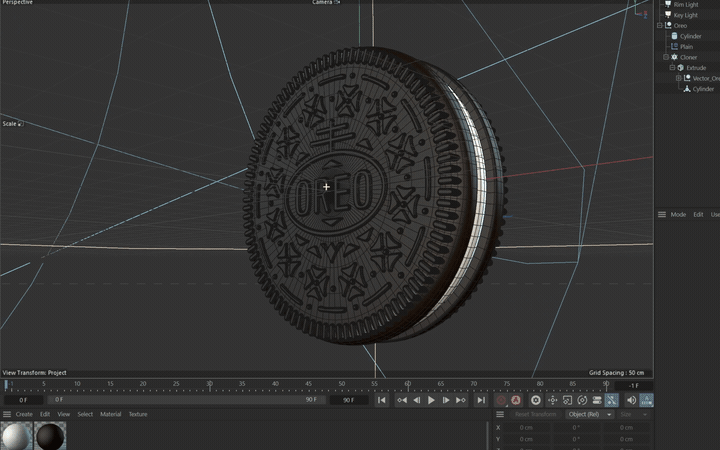The height and width of the screenshot is (450, 720).
Task: Click the View Transform: Project status text
Action: tap(34, 373)
